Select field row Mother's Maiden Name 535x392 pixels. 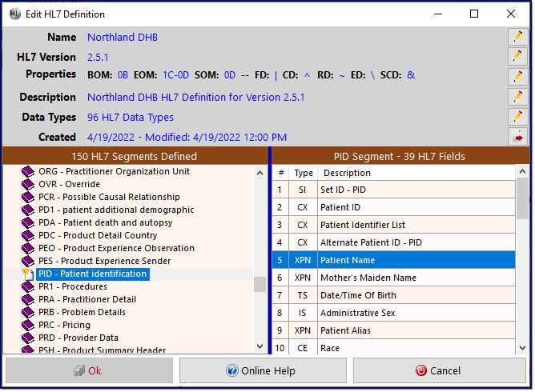tap(394, 278)
